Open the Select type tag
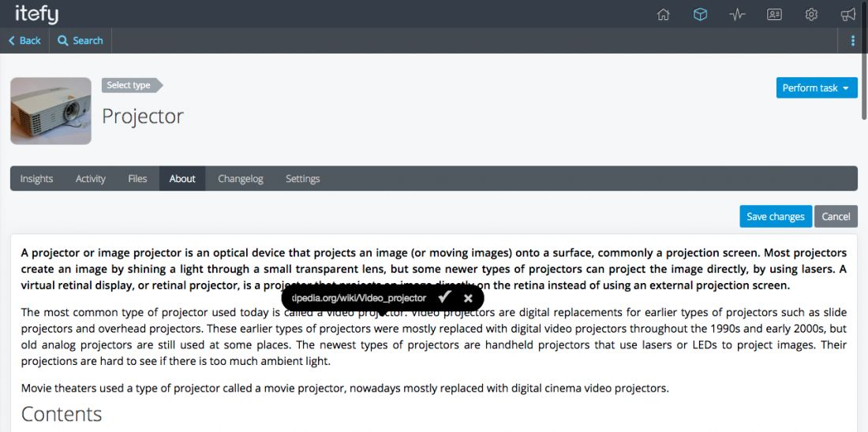This screenshot has height=432, width=868. click(x=130, y=85)
